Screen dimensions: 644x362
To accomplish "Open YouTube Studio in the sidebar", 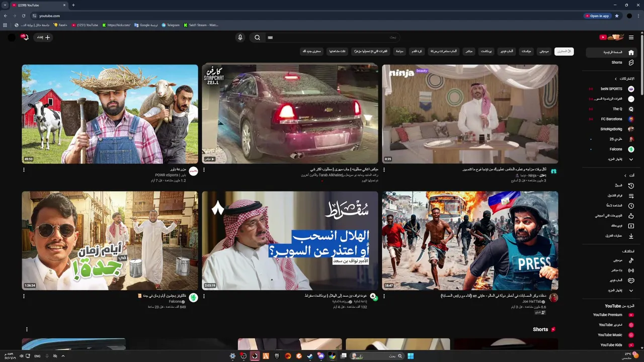I will click(611, 325).
